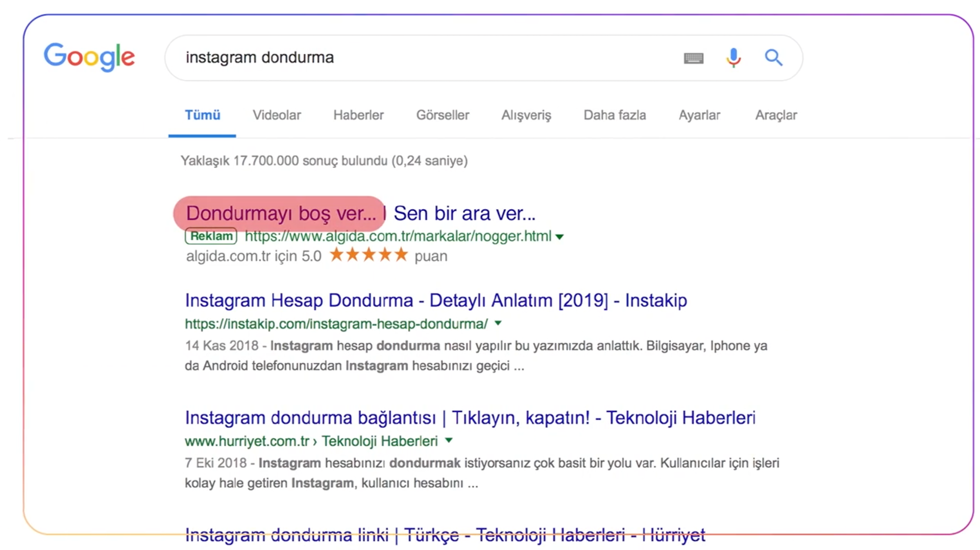Open the Ayarlar menu

(699, 115)
